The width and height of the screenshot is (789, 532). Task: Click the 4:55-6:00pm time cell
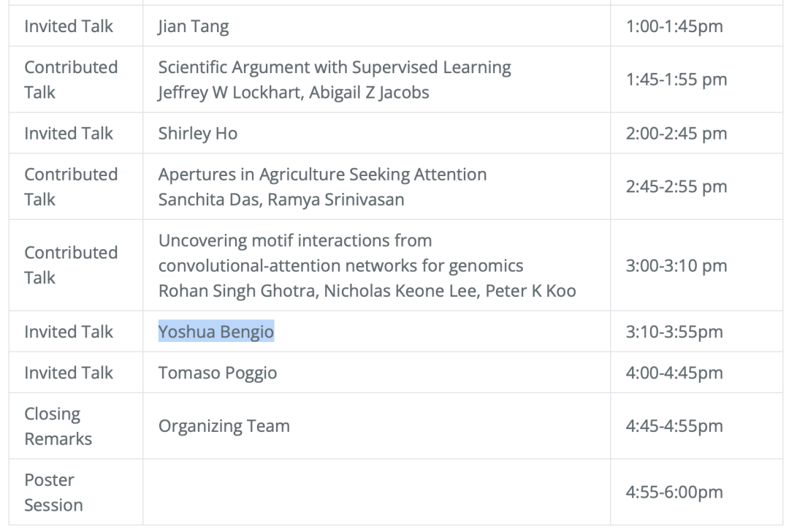point(674,493)
